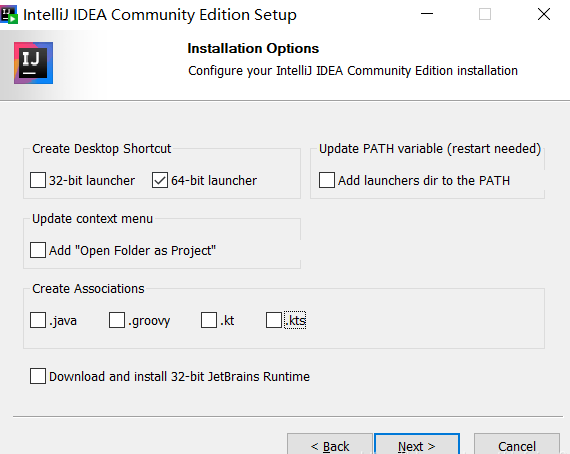Enable Add launchers dir to the PATH
570x454 pixels.
327,180
